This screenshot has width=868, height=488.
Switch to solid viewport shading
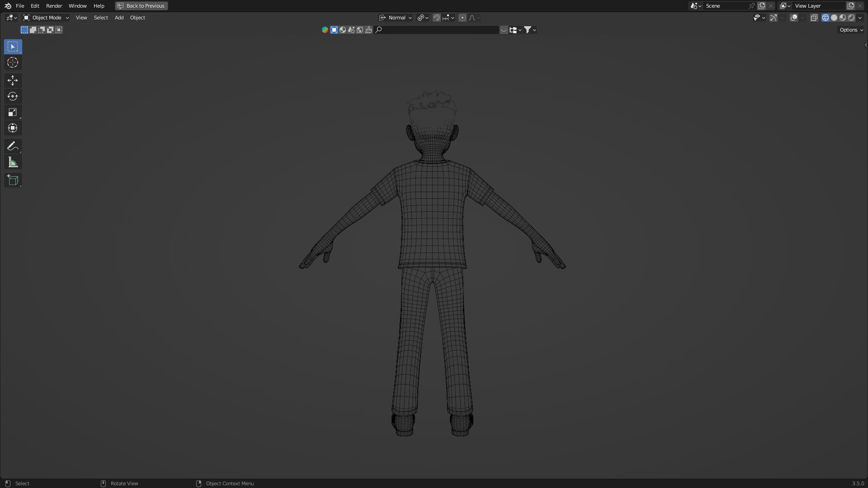click(x=834, y=18)
